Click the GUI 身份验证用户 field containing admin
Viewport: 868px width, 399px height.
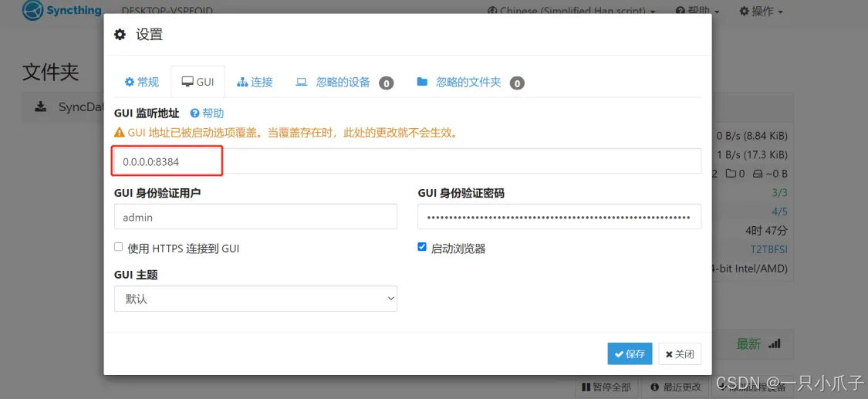click(x=255, y=216)
